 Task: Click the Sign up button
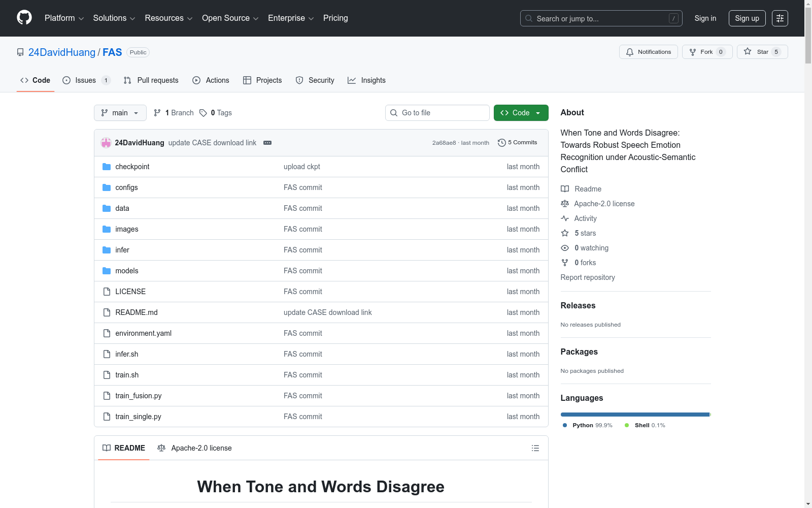tap(747, 18)
